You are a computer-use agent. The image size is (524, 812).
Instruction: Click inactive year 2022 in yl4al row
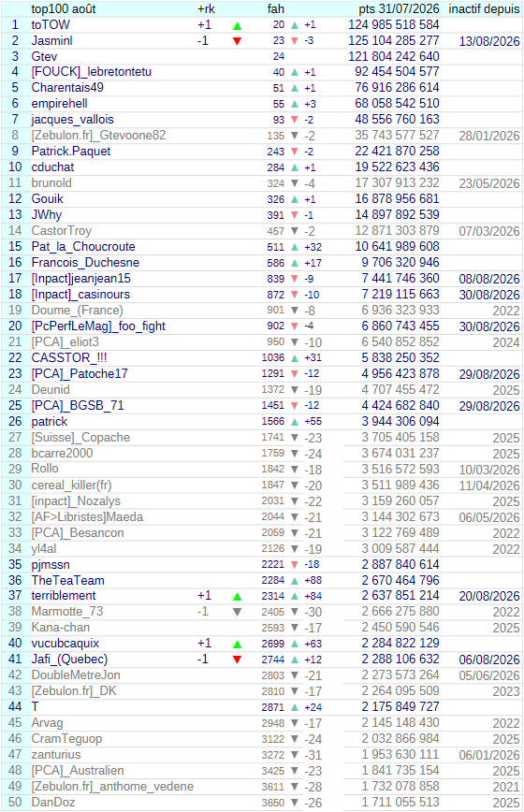click(x=506, y=549)
